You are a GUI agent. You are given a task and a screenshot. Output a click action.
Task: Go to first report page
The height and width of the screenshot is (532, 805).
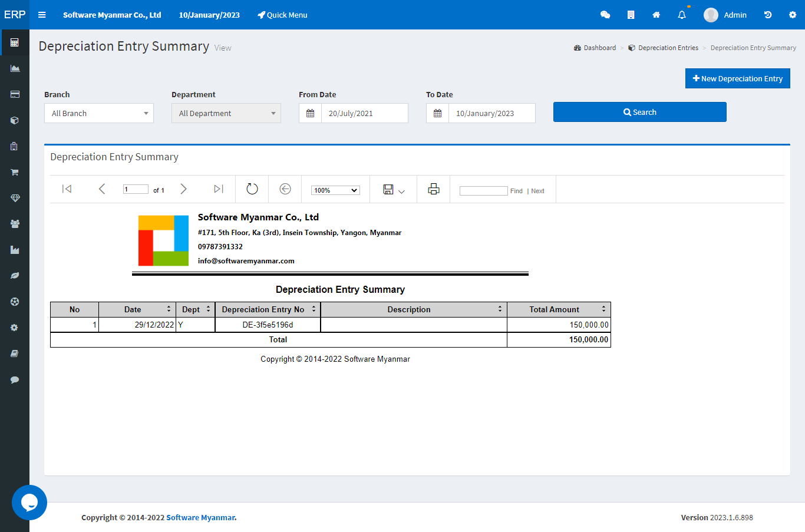tap(67, 189)
